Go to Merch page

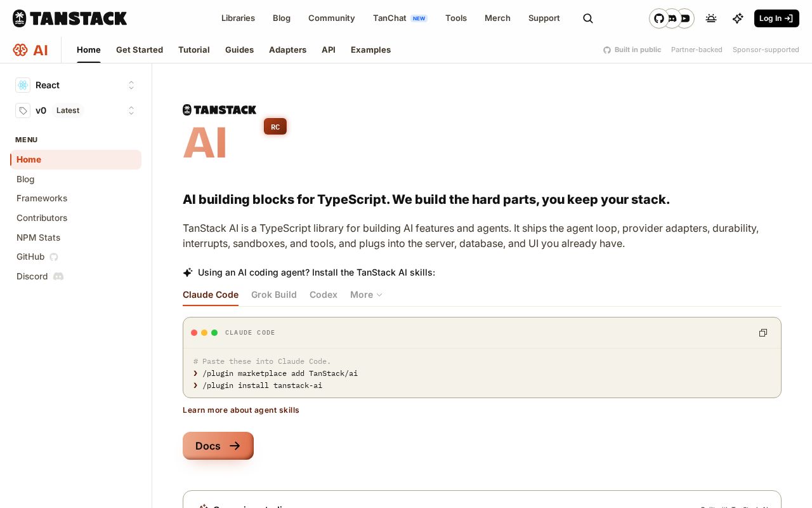coord(497,18)
